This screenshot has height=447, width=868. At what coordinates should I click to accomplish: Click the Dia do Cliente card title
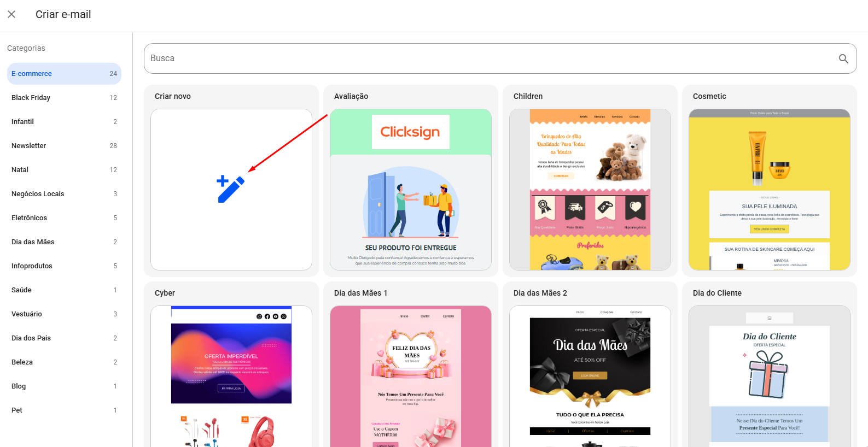[x=717, y=293]
